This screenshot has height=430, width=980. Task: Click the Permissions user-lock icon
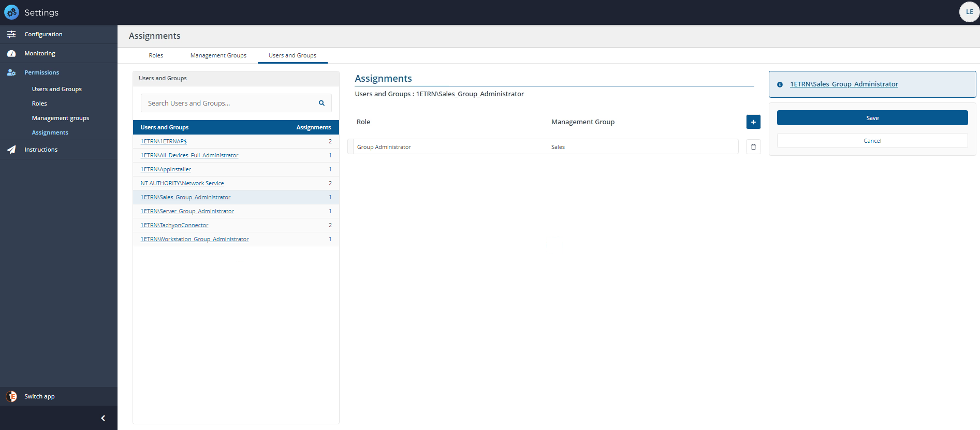click(x=11, y=72)
